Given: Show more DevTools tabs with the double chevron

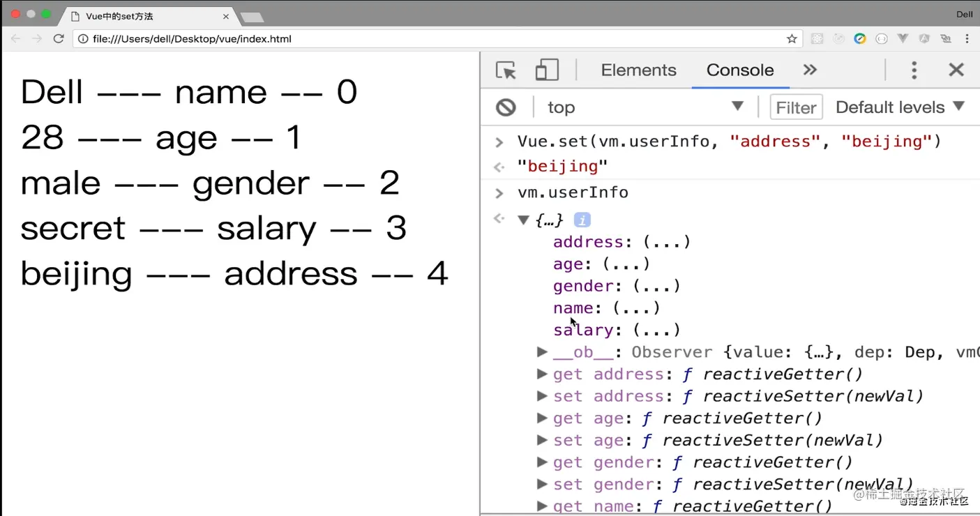Looking at the screenshot, I should click(x=809, y=70).
